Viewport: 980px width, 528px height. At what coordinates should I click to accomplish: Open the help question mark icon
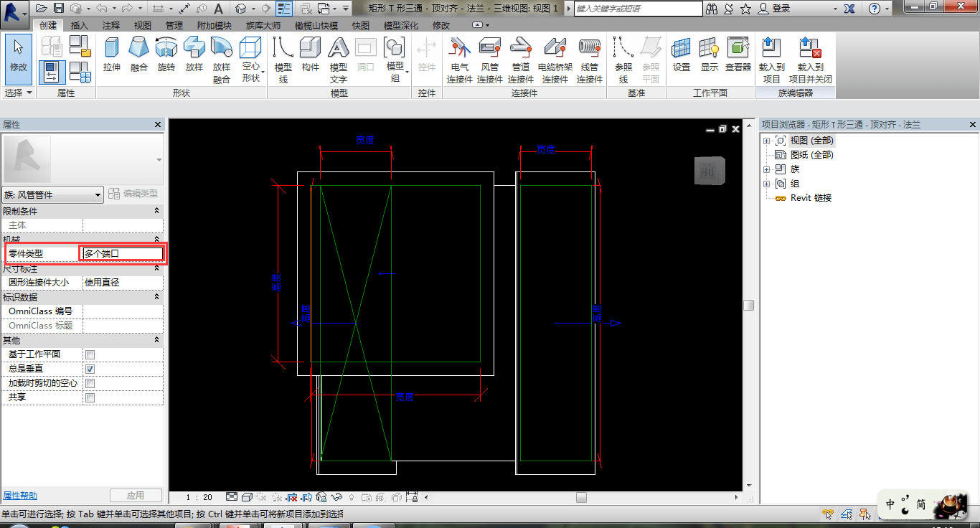tap(875, 9)
